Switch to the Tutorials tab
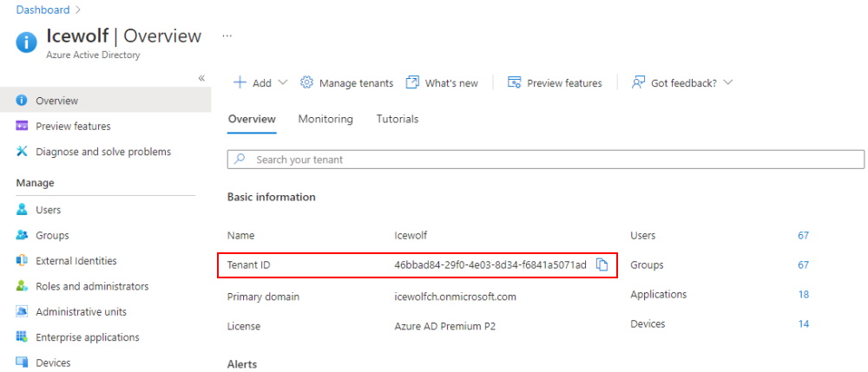This screenshot has width=868, height=372. pyautogui.click(x=398, y=119)
